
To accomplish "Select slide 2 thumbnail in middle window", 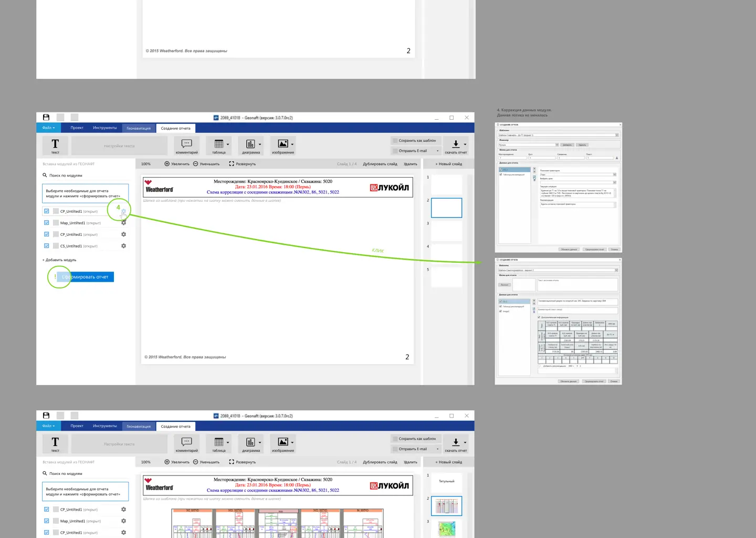I will click(446, 208).
